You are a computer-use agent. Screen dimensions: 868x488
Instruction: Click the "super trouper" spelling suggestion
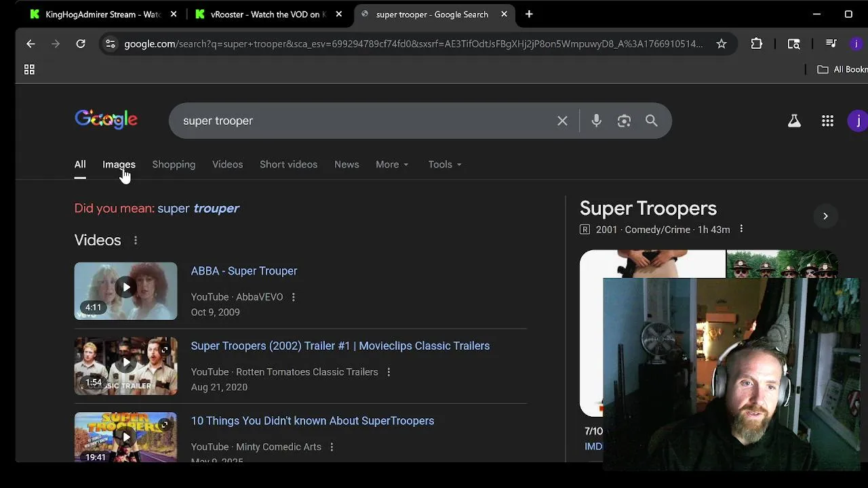(198, 209)
